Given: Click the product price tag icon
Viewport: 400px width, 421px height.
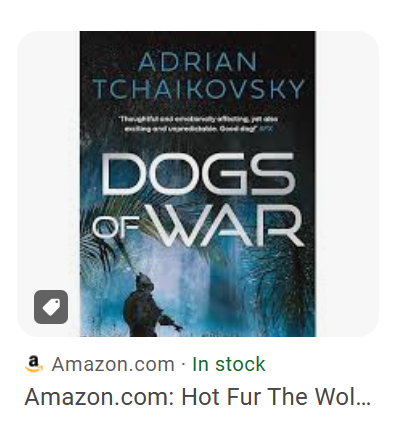Looking at the screenshot, I should coord(51,307).
